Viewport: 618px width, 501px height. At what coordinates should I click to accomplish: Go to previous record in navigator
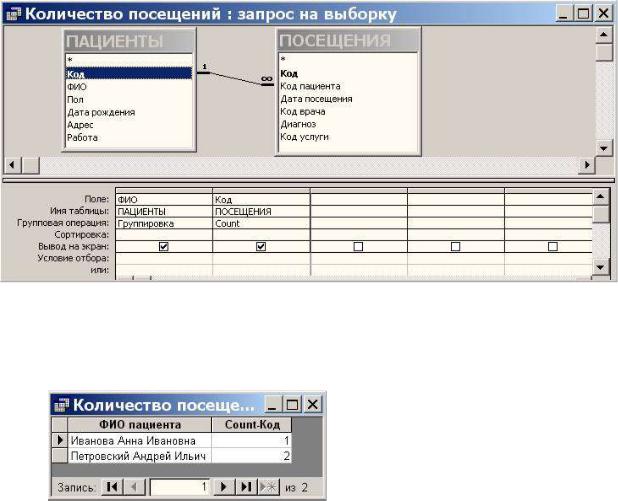pyautogui.click(x=134, y=487)
